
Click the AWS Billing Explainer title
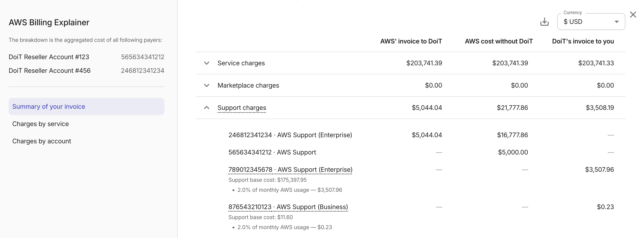tap(49, 22)
